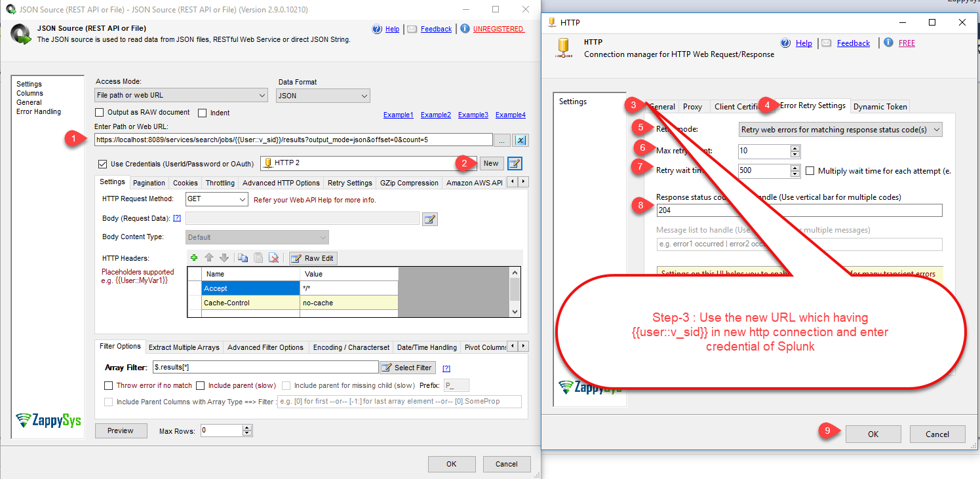Image resolution: width=980 pixels, height=479 pixels.
Task: Move the header row up with the arrow icon
Action: click(x=209, y=258)
